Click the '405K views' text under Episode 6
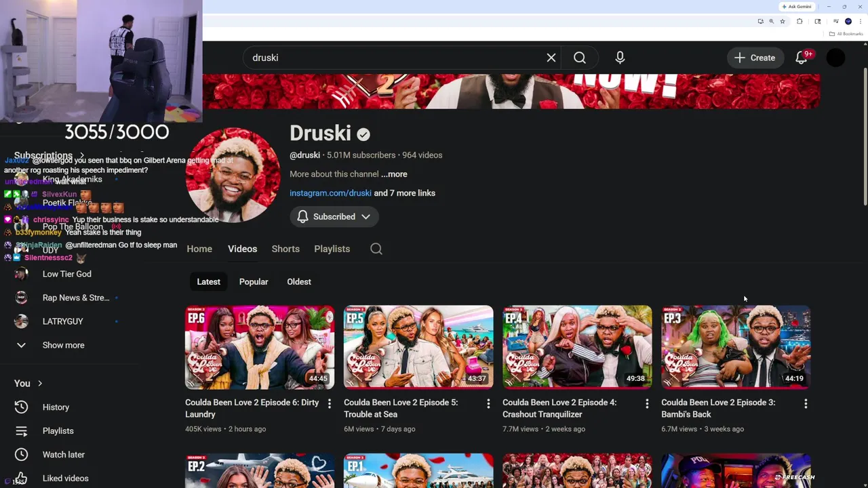This screenshot has width=868, height=488. coord(203,429)
